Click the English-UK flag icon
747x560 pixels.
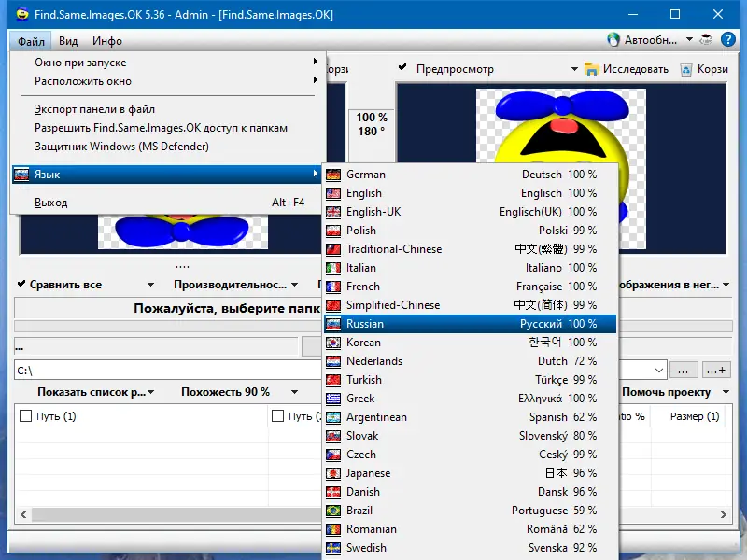[x=333, y=212]
